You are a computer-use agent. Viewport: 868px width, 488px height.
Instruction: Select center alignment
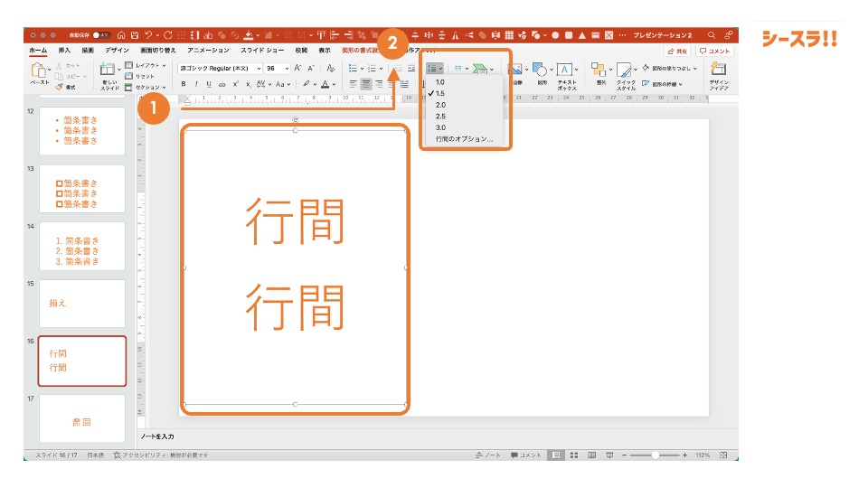click(x=366, y=84)
